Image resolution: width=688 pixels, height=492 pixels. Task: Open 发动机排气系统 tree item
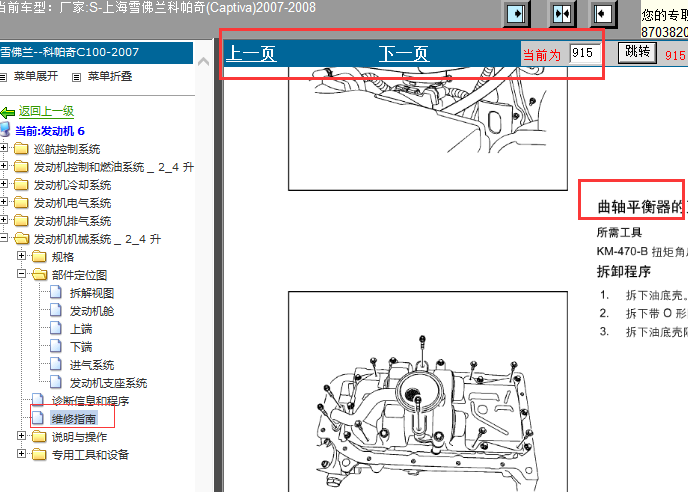[x=72, y=221]
